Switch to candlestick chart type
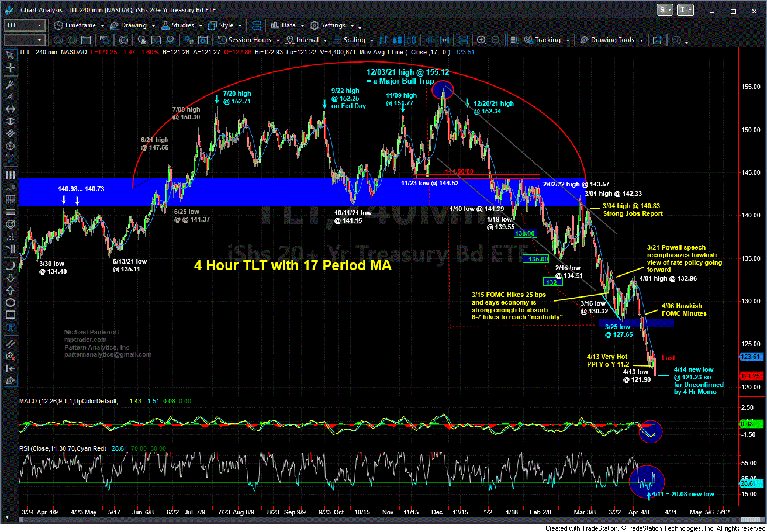 click(398, 40)
